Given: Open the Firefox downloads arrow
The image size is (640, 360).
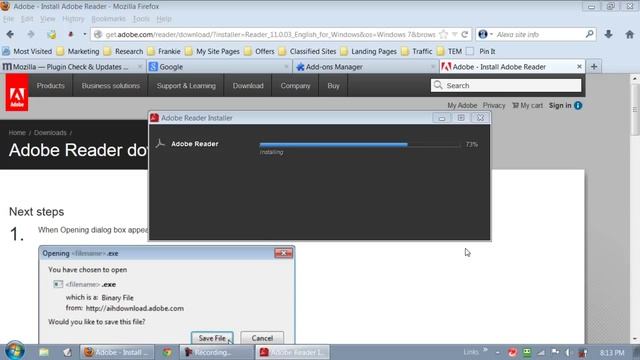Looking at the screenshot, I should coord(608,34).
